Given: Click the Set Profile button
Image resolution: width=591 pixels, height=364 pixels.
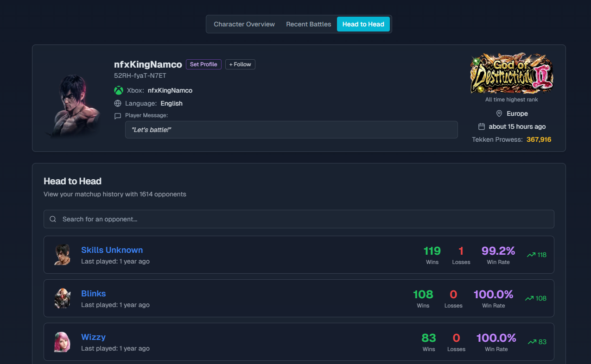Looking at the screenshot, I should (x=203, y=64).
